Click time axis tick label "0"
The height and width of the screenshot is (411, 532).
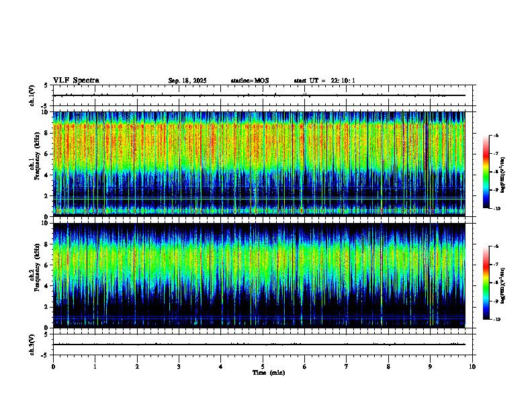click(53, 367)
